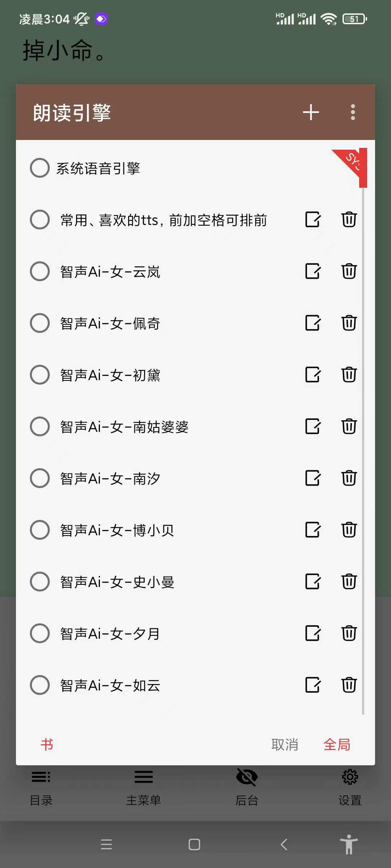Select the 智声Ai-女-南汐 radio option

pos(40,478)
